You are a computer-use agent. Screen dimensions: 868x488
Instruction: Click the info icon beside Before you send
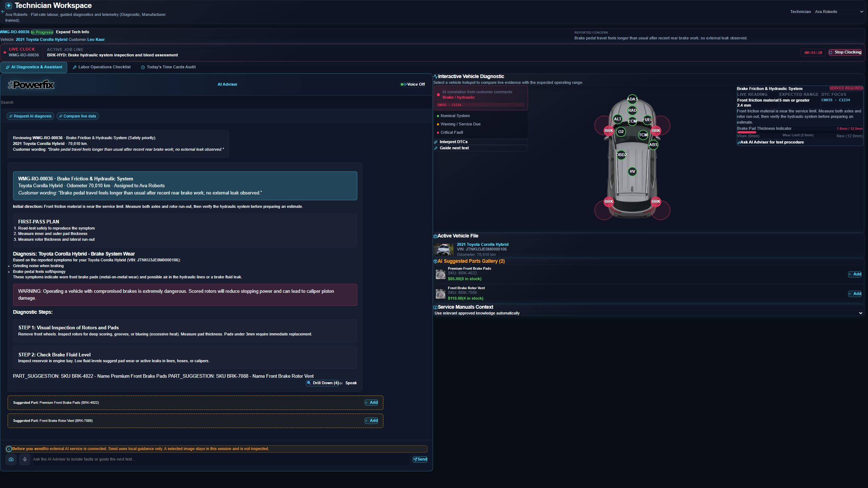click(x=9, y=449)
